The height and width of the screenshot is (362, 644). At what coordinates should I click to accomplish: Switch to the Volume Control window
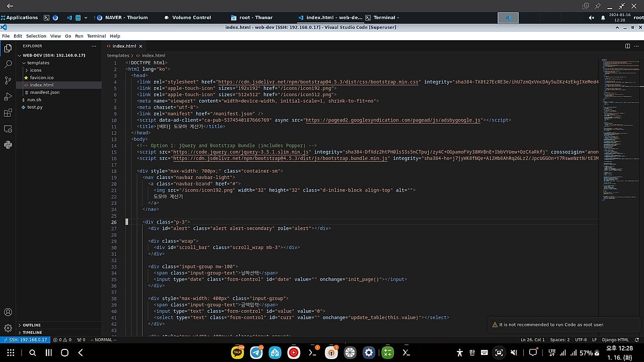(x=188, y=18)
